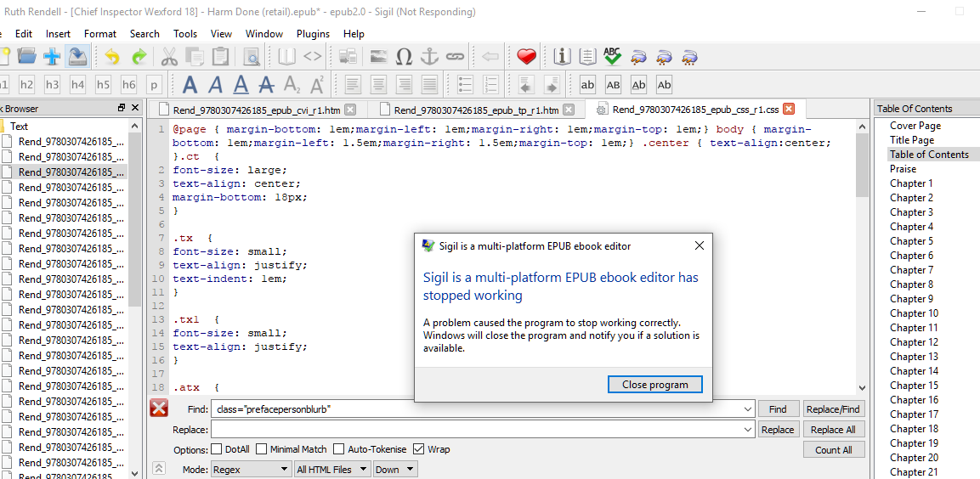
Task: Add existing files using the blue plus icon
Action: (x=52, y=57)
